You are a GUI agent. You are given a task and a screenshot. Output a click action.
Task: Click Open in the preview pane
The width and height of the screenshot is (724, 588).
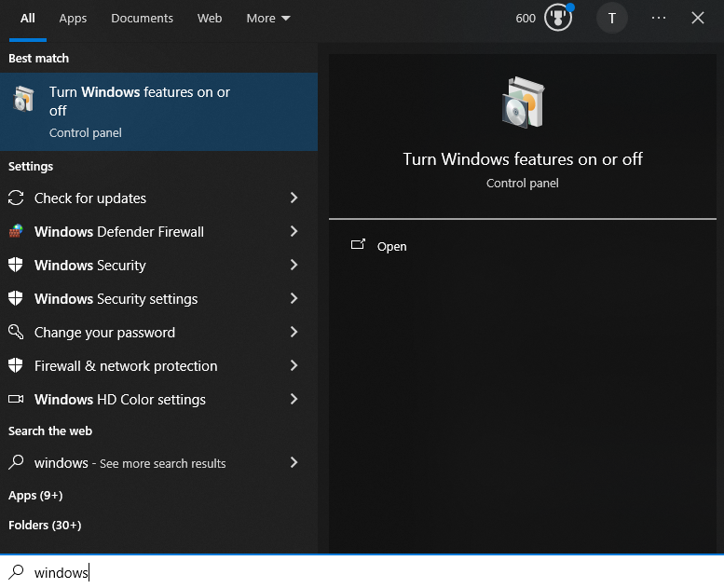(391, 247)
